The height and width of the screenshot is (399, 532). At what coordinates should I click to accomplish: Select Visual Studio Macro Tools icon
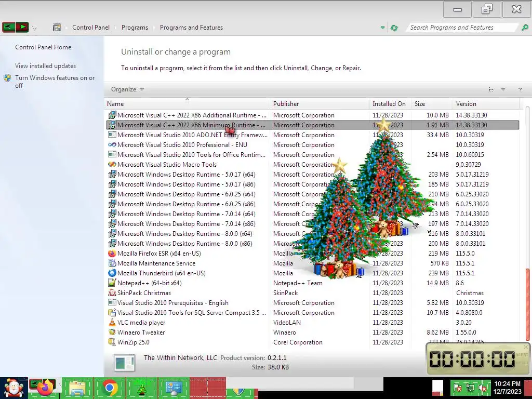(x=112, y=164)
